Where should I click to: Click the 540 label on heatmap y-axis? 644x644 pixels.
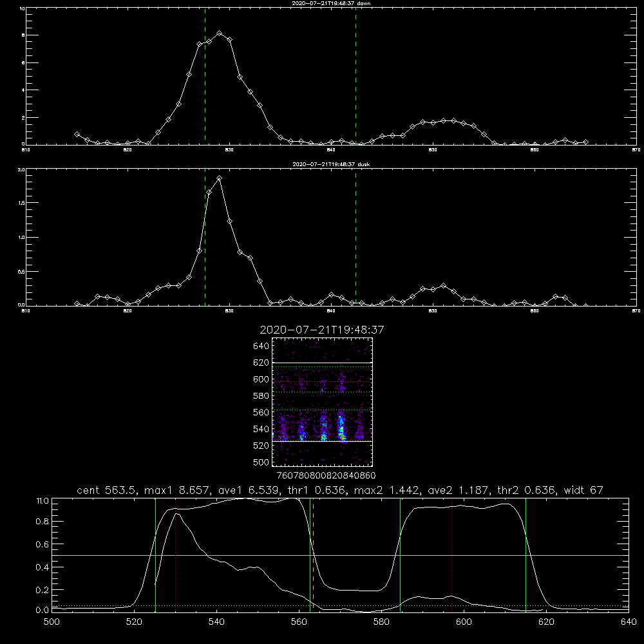click(261, 429)
